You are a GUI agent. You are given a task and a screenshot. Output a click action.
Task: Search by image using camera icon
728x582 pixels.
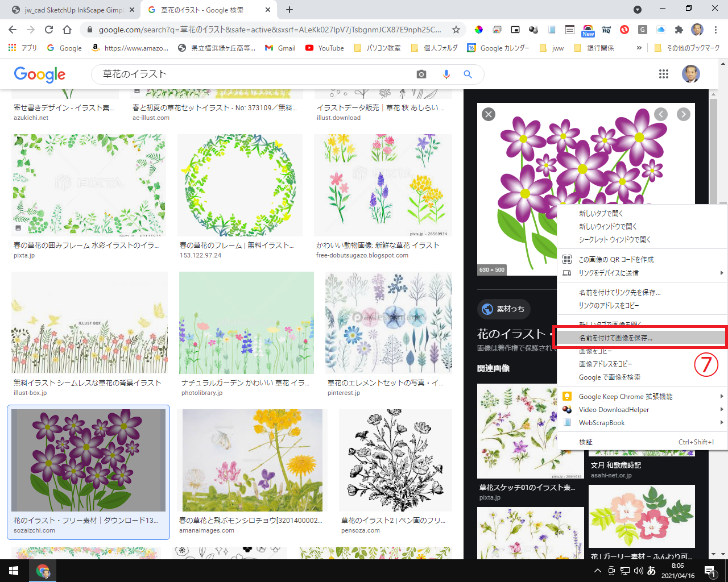(421, 74)
